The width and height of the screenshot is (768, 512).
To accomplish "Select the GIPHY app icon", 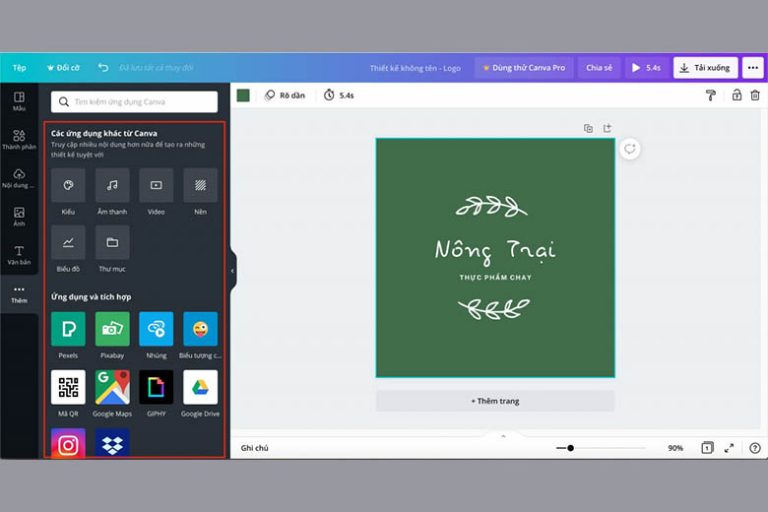I will pyautogui.click(x=156, y=387).
